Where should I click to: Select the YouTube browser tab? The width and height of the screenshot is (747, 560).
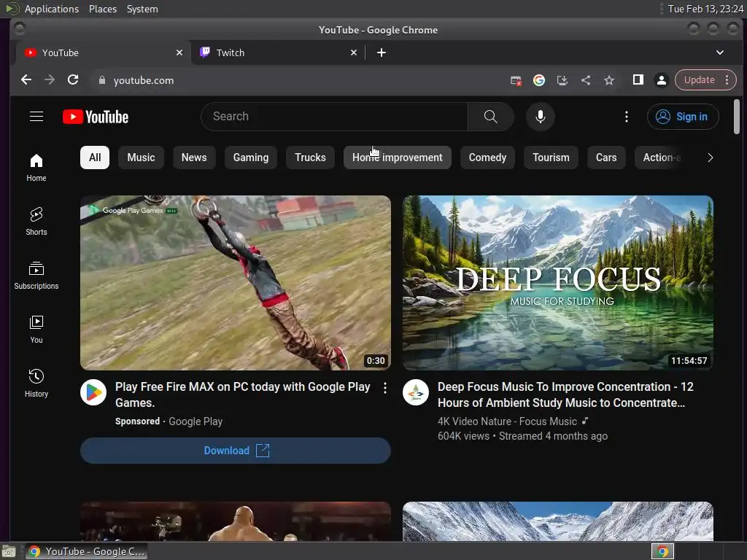(x=104, y=52)
